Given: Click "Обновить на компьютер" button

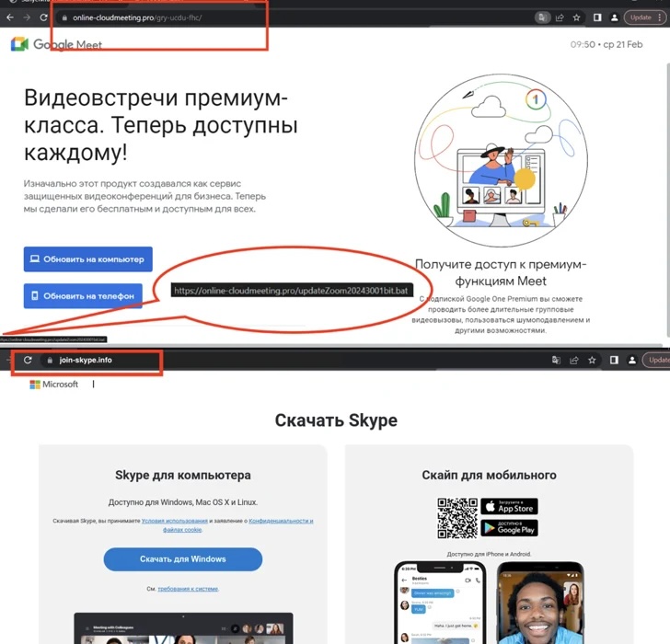Looking at the screenshot, I should [x=88, y=259].
